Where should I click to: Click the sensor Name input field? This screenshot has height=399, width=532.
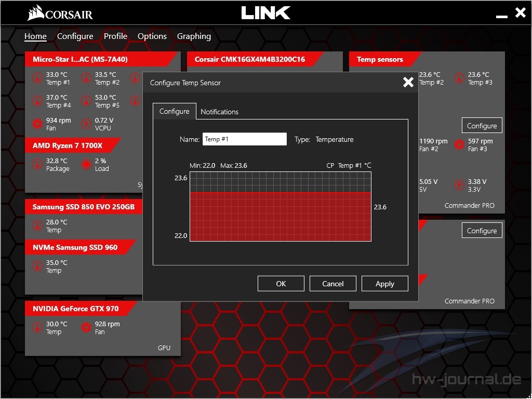point(244,139)
